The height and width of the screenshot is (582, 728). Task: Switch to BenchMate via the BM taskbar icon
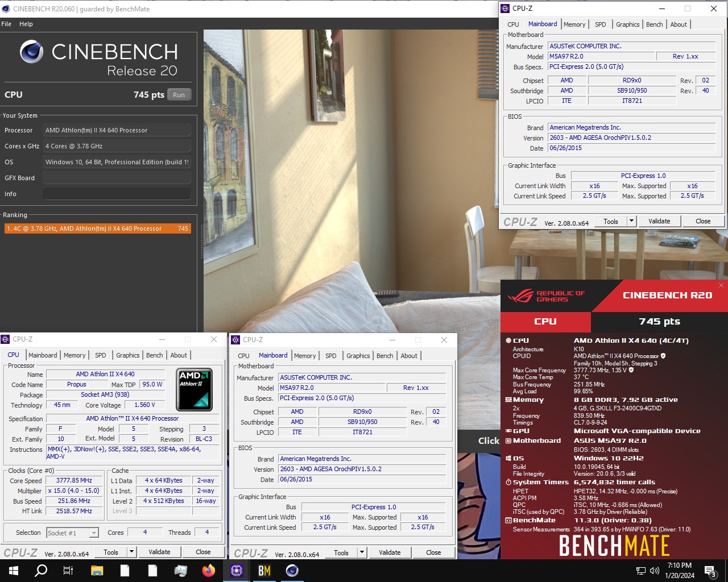tap(264, 570)
